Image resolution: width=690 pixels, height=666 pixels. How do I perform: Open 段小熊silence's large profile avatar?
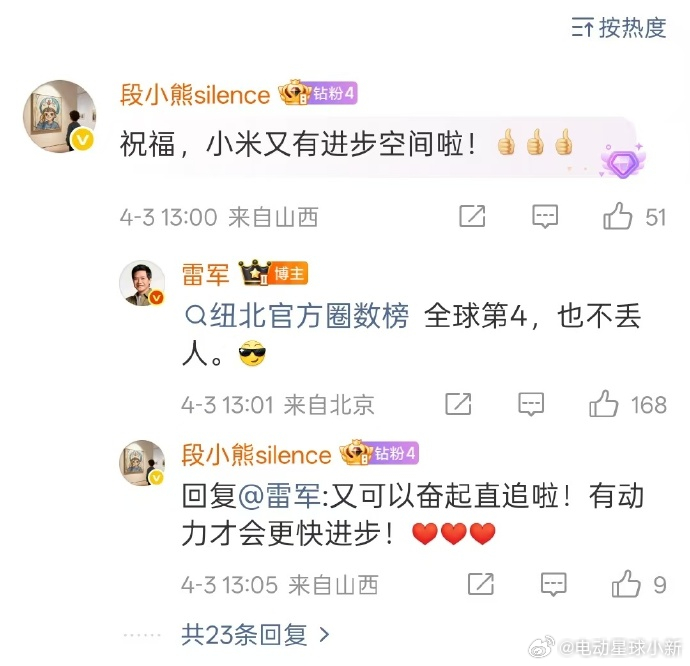point(60,116)
